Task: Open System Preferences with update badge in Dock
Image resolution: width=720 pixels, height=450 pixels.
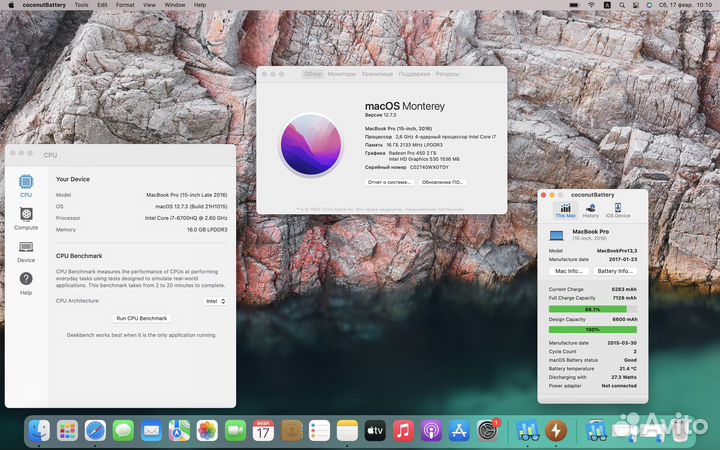Action: (x=488, y=430)
